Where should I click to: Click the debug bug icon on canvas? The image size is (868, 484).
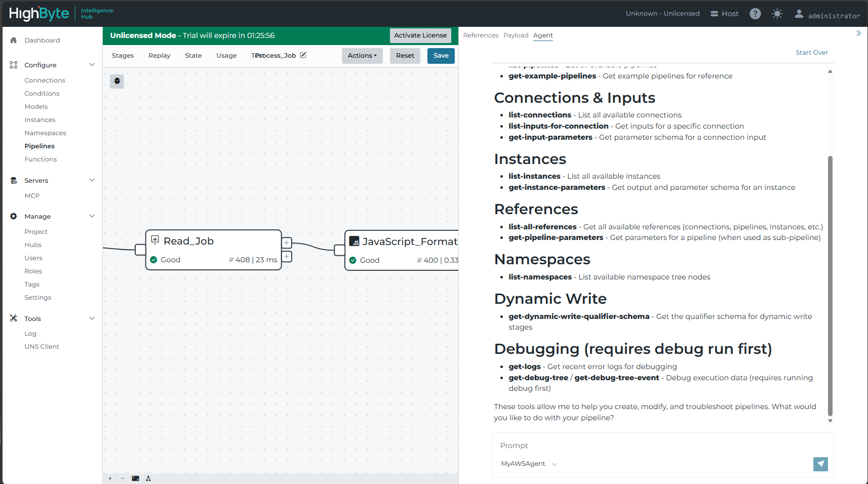coord(117,81)
